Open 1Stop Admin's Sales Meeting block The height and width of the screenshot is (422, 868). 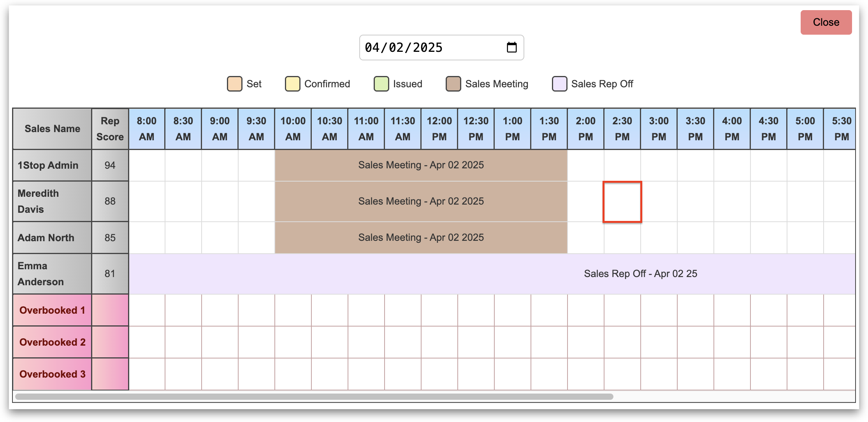(421, 165)
